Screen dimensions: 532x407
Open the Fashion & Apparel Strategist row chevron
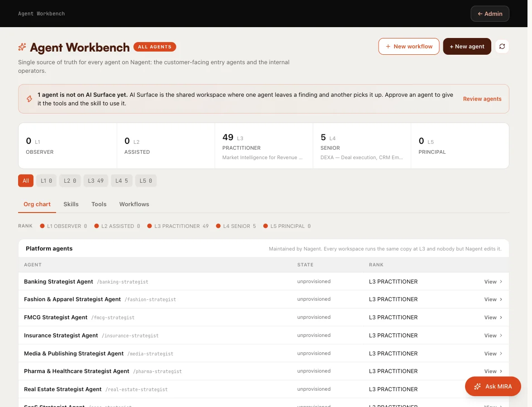tap(501, 299)
